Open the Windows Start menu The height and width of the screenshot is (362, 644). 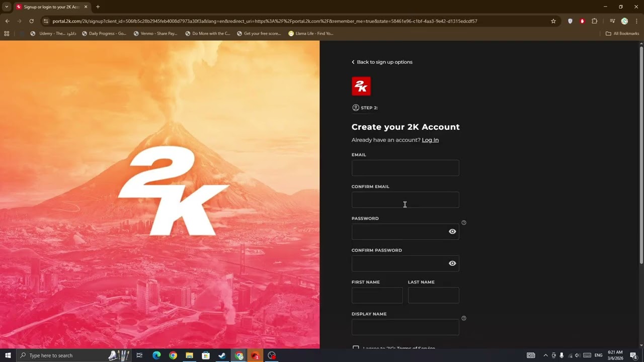(x=8, y=355)
